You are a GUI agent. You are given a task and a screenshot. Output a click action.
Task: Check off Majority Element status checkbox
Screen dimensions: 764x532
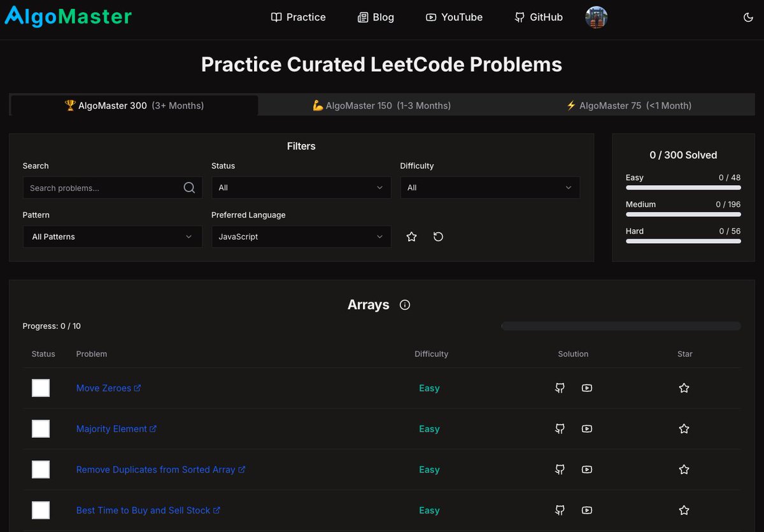(41, 429)
